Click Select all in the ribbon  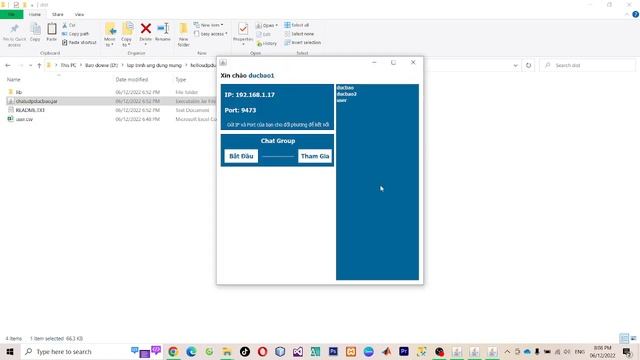(297, 25)
